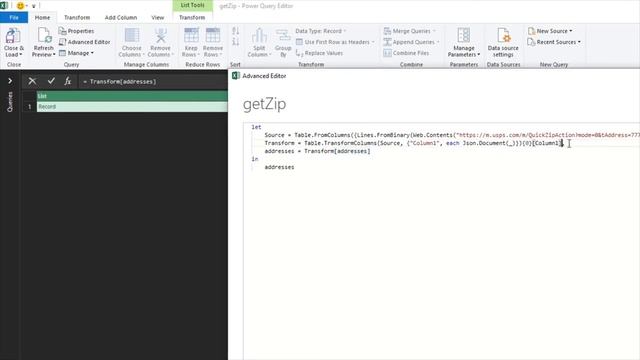This screenshot has height=360, width=640.
Task: Select the Record cell in row 1
Action: [132, 107]
